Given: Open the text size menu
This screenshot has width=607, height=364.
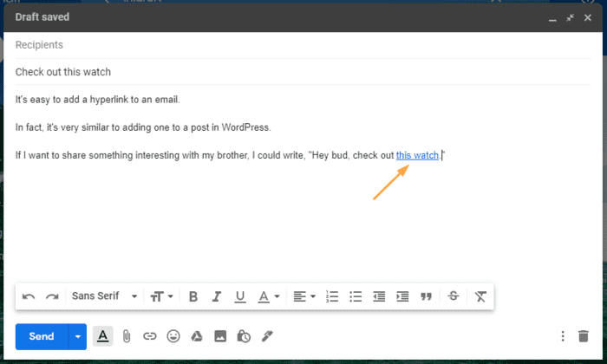Looking at the screenshot, I should click(161, 296).
